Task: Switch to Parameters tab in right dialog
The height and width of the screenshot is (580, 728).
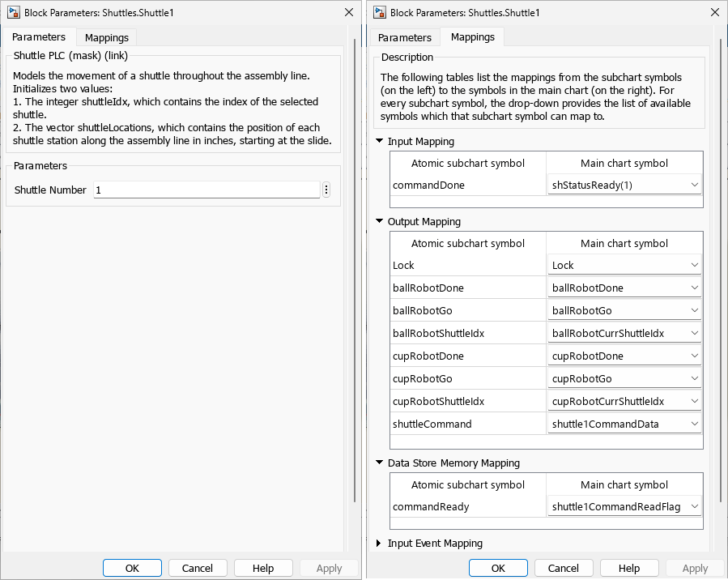Action: pyautogui.click(x=405, y=37)
